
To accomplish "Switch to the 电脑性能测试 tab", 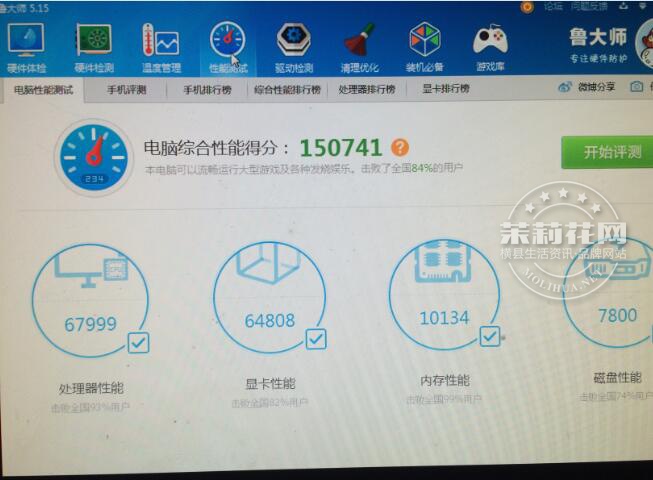I will coord(43,90).
